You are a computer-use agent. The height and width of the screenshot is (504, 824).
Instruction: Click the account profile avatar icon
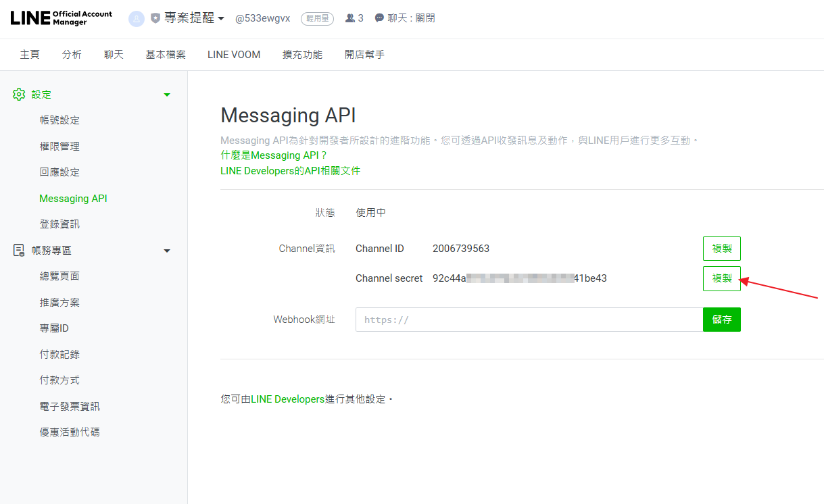(137, 19)
